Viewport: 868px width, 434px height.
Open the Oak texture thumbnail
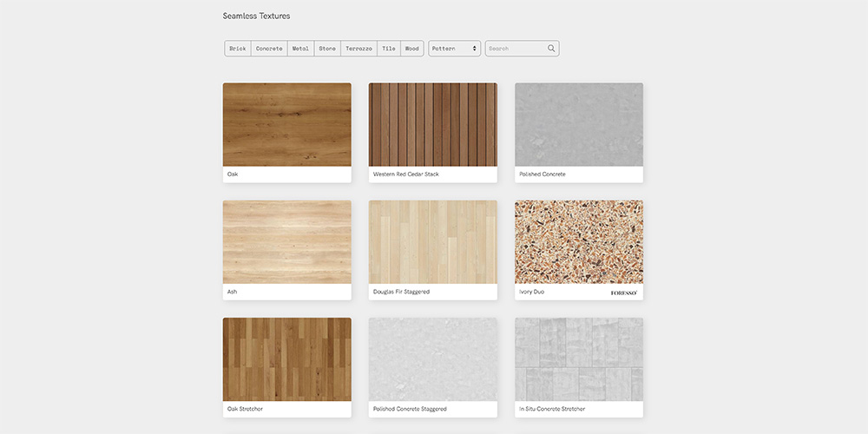click(286, 124)
